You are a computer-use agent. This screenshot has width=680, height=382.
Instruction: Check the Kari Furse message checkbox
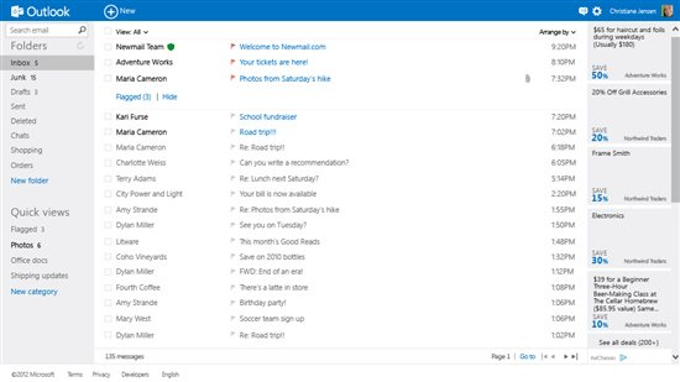108,117
